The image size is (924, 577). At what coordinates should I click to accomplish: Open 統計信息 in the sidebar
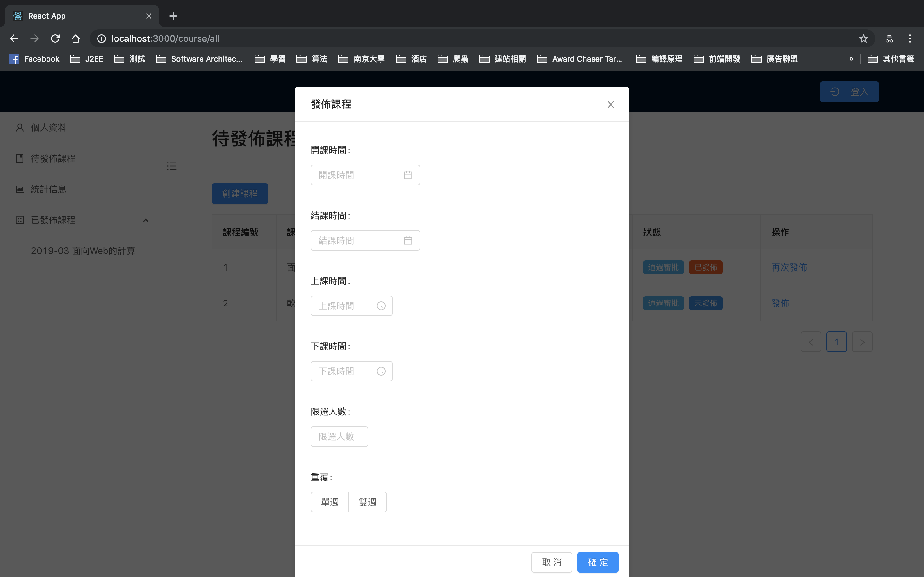pyautogui.click(x=48, y=189)
